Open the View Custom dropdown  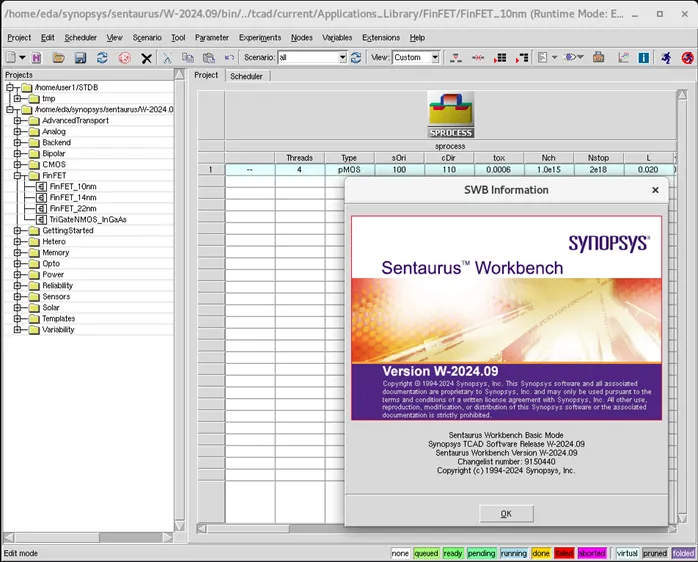coord(435,57)
